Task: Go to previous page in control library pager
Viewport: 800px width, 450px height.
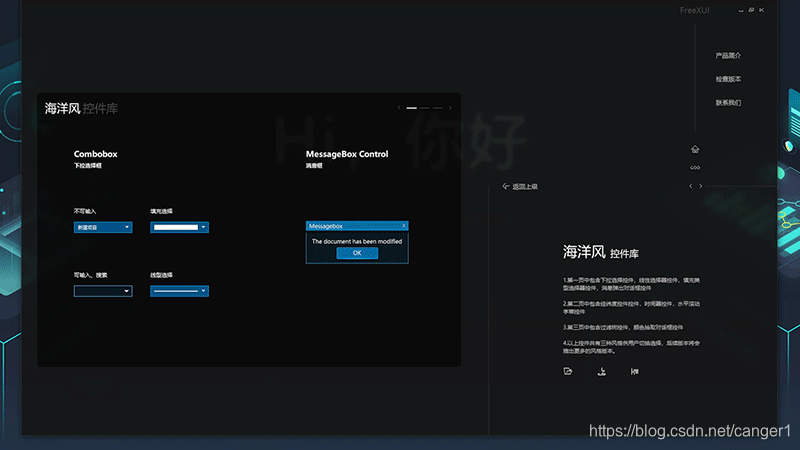Action: (399, 108)
